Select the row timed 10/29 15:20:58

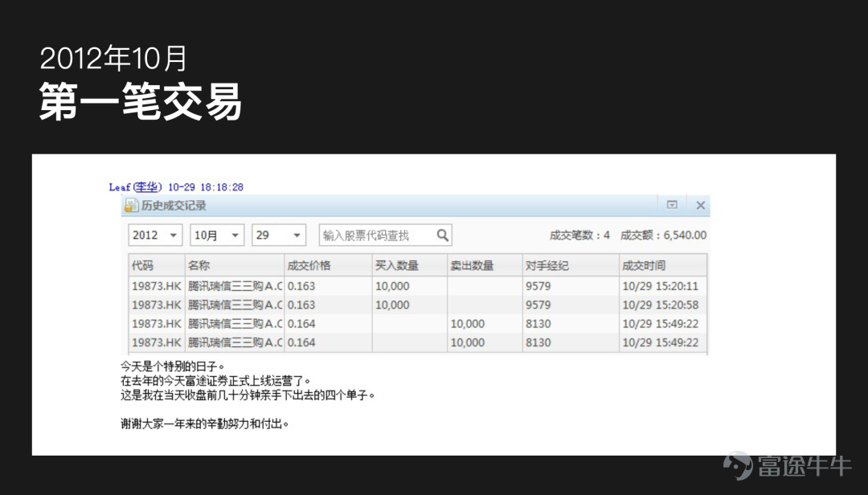(418, 305)
